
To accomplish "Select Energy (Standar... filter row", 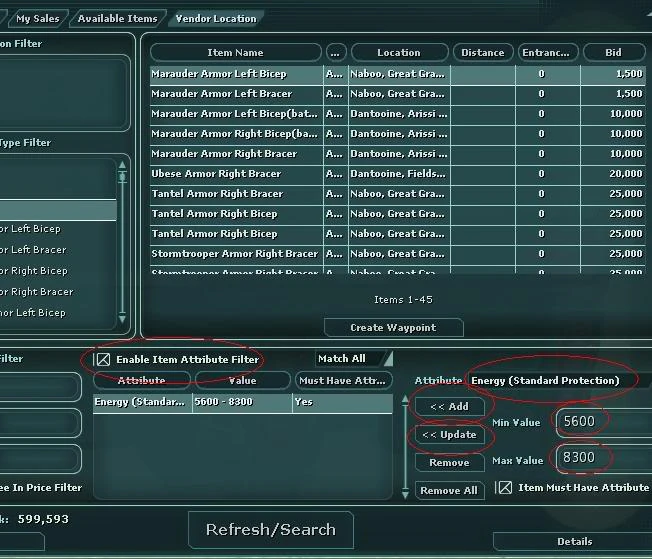I will [x=243, y=402].
